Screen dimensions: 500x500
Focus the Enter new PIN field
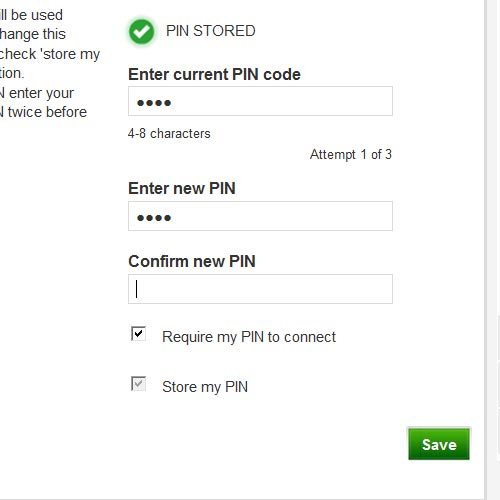(260, 216)
